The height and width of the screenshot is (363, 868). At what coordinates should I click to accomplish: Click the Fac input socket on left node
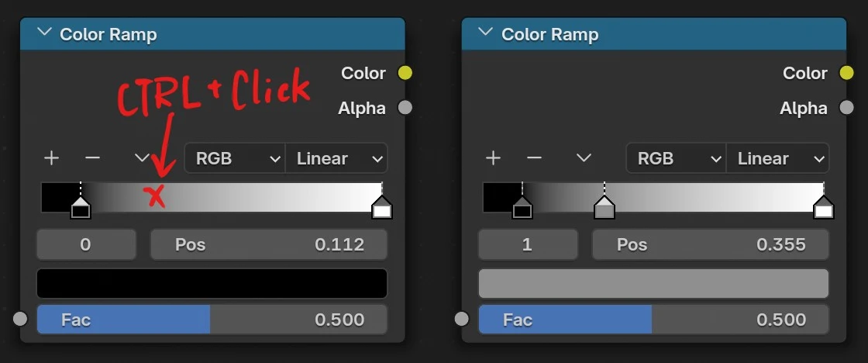21,319
